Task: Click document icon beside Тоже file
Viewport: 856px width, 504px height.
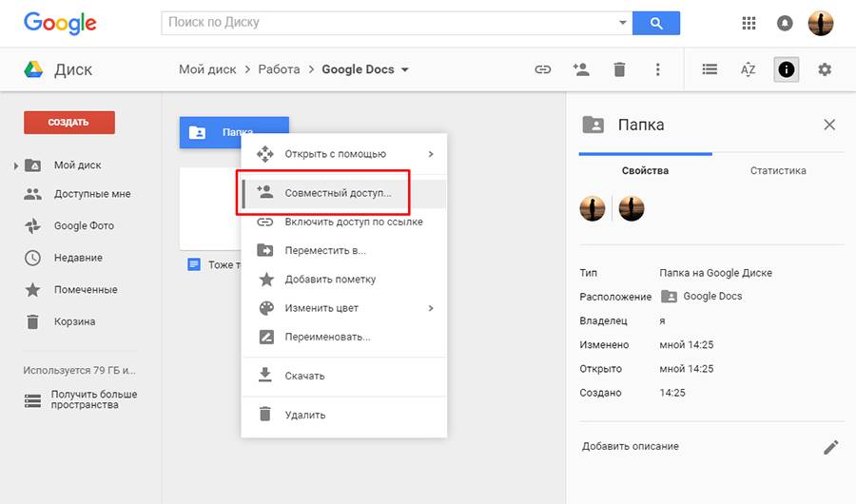Action: click(x=194, y=264)
